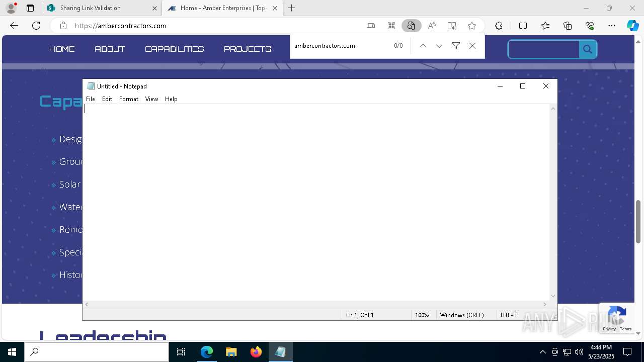Open Immersive reader icon
Image resolution: width=644 pixels, height=362 pixels.
tap(452, 26)
